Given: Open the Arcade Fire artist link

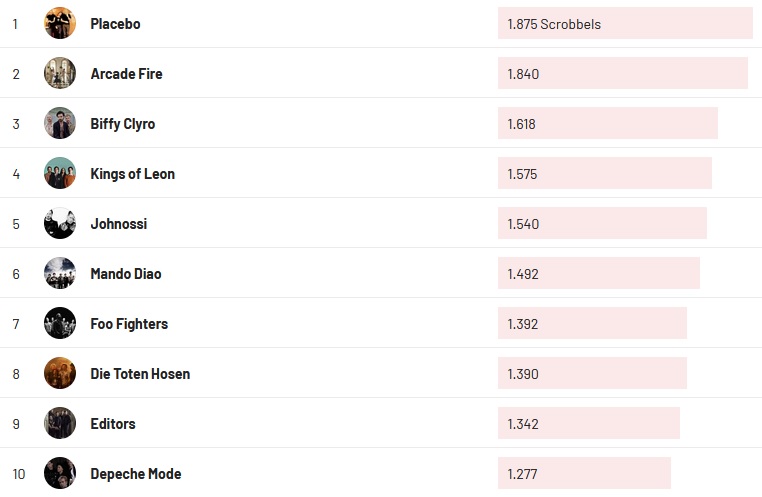Looking at the screenshot, I should tap(126, 74).
